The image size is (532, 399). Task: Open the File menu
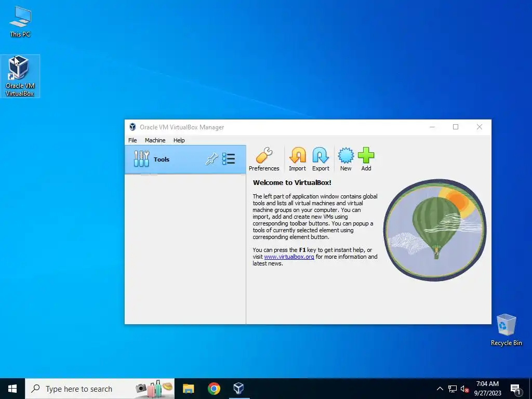coord(132,140)
